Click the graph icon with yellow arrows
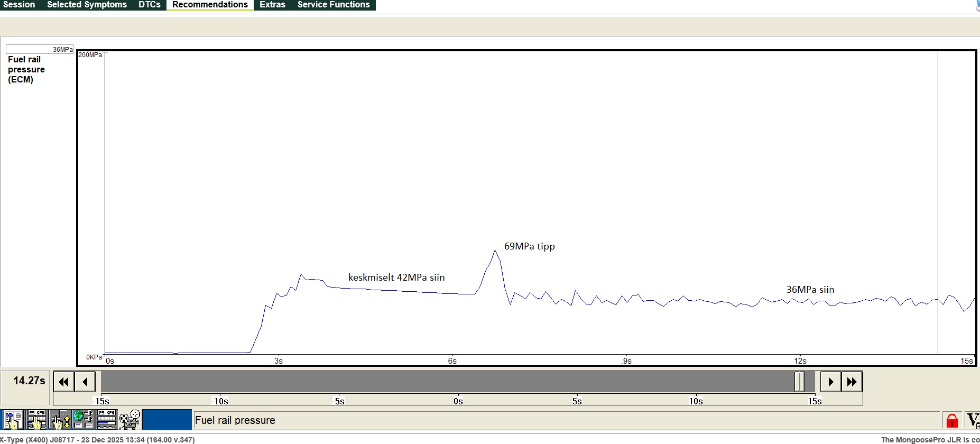The height and width of the screenshot is (444, 980). 60,420
